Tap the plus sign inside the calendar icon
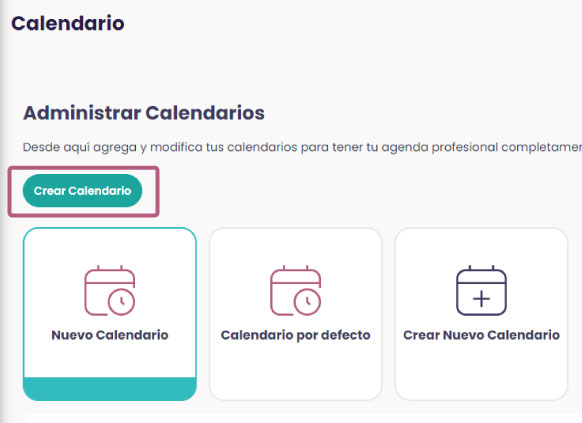The height and width of the screenshot is (423, 582). (x=481, y=299)
